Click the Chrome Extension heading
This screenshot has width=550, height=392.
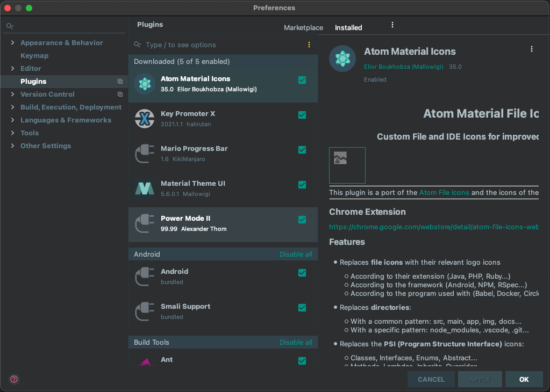pos(367,212)
